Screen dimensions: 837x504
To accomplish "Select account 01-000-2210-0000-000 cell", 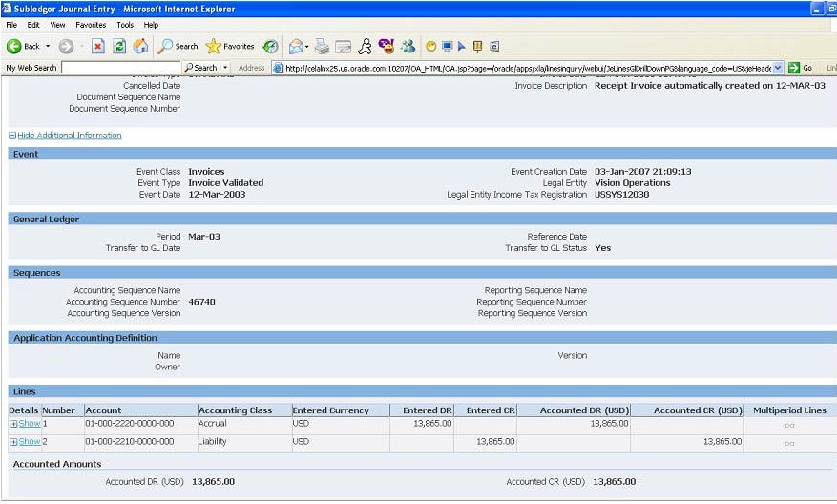I will click(x=130, y=442).
